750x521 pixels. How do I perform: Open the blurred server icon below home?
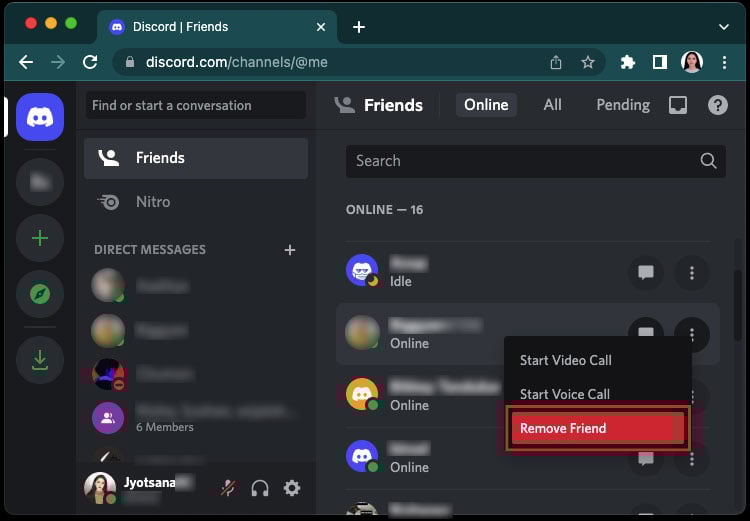(40, 182)
